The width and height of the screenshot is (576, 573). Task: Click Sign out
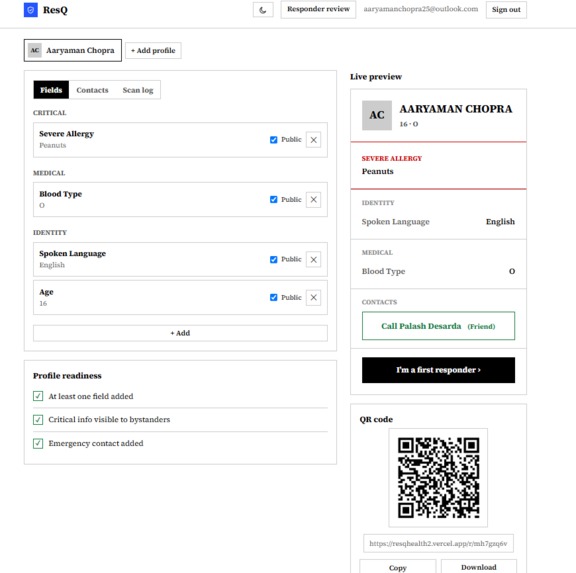pos(506,10)
